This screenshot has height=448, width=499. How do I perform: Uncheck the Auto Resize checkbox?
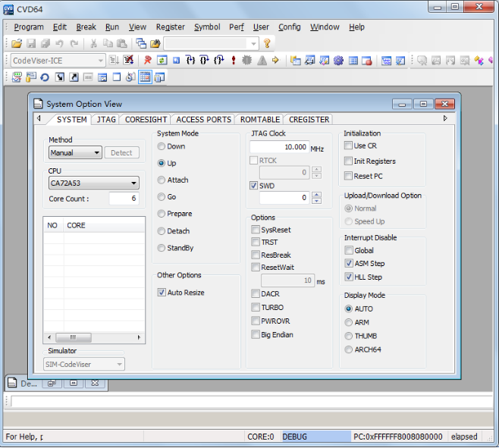162,293
